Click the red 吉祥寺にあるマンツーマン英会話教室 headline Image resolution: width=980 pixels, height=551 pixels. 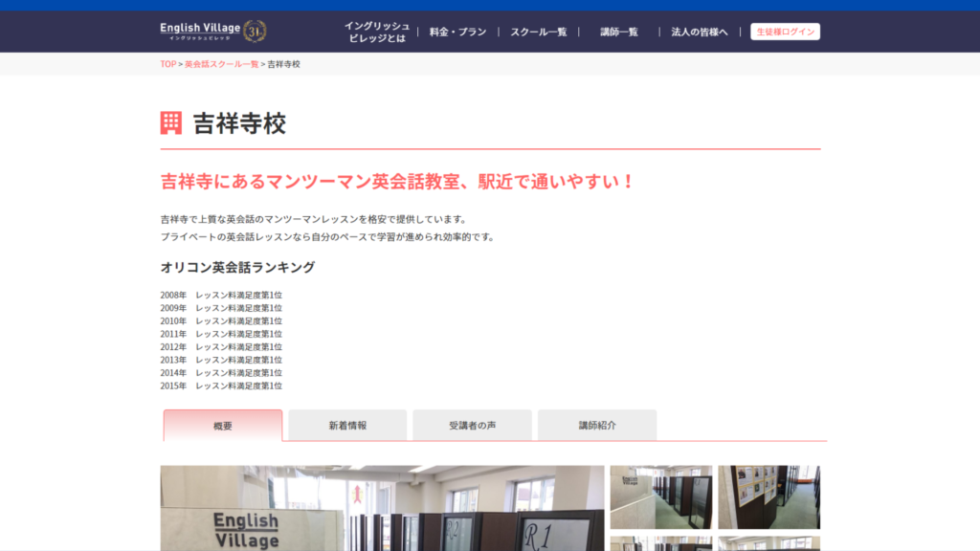397,181
